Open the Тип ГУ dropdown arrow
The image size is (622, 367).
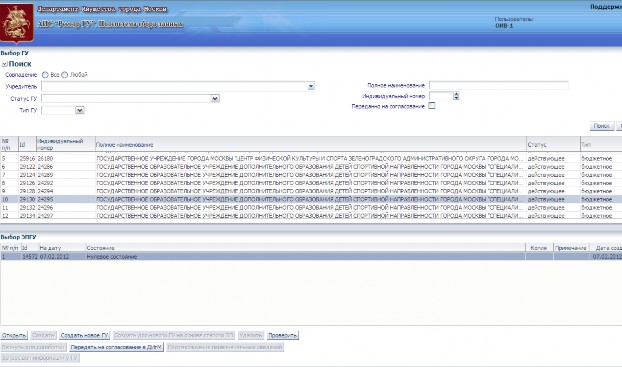click(x=80, y=110)
